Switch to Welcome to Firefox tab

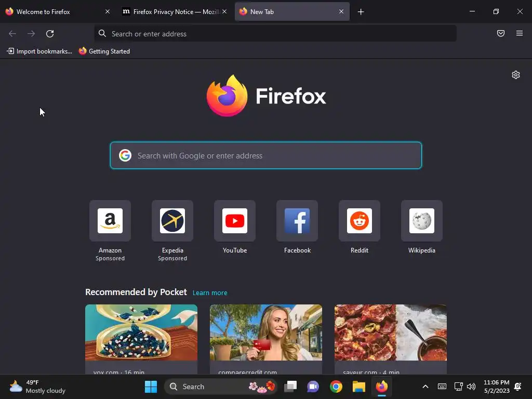click(58, 11)
